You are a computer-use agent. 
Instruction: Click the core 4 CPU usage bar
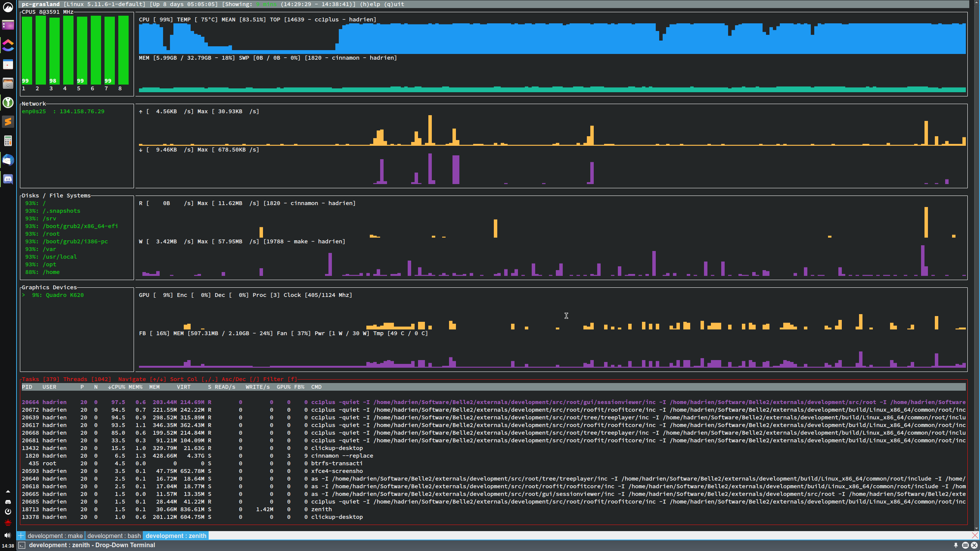point(68,50)
